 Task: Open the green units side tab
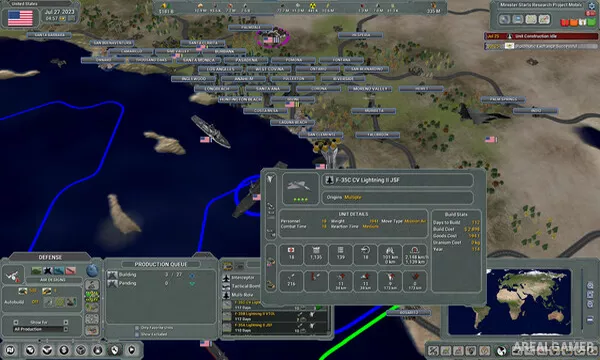pos(92,296)
